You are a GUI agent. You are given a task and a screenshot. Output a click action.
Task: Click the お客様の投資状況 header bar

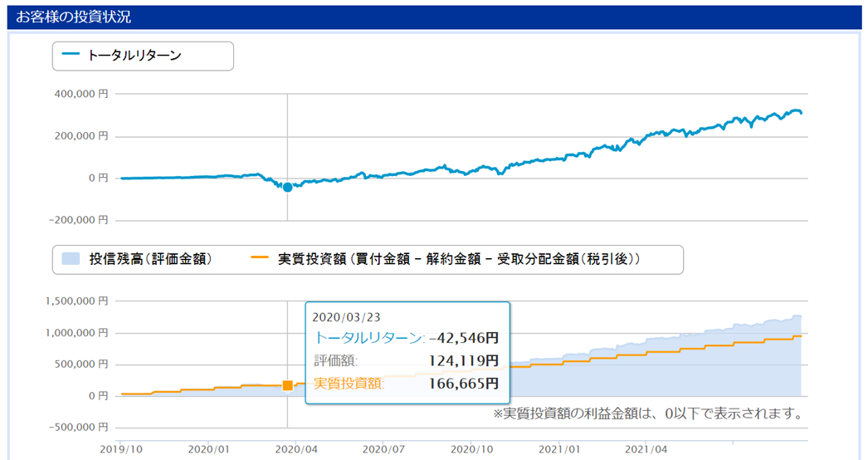(434, 17)
